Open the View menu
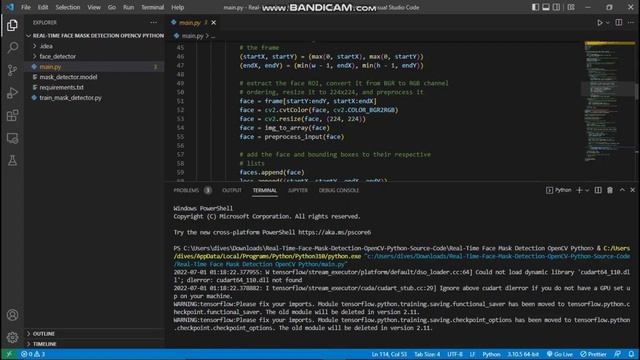 [94, 7]
